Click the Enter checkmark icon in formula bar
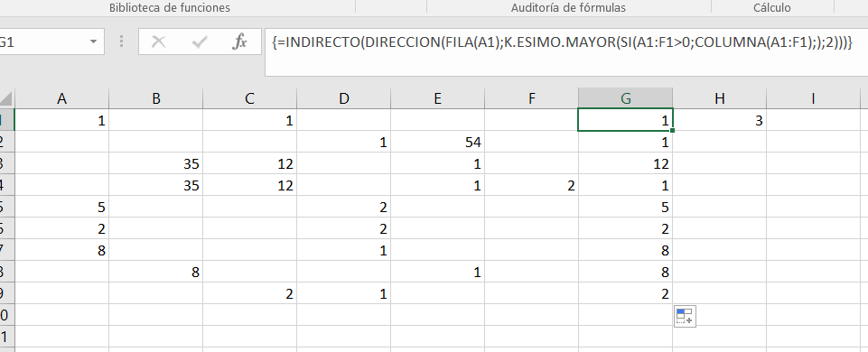This screenshot has width=868, height=352. (199, 42)
